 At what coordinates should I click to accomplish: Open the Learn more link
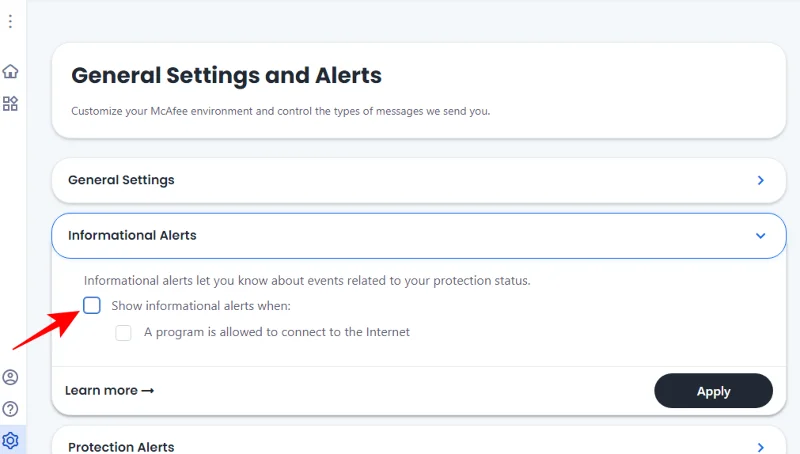coord(101,391)
